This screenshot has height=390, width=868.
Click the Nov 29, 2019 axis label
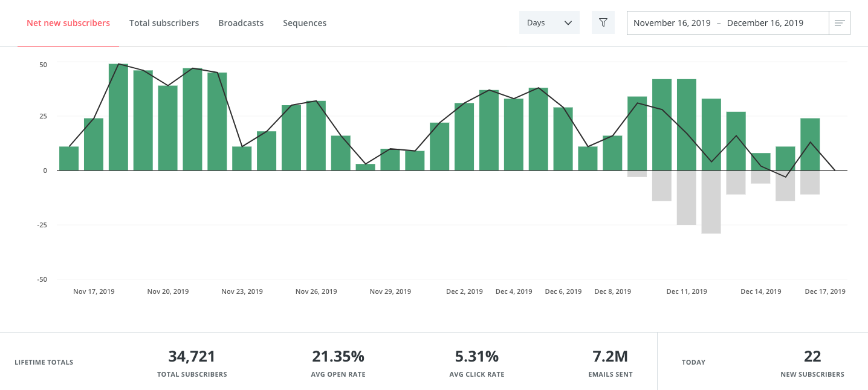(x=390, y=291)
